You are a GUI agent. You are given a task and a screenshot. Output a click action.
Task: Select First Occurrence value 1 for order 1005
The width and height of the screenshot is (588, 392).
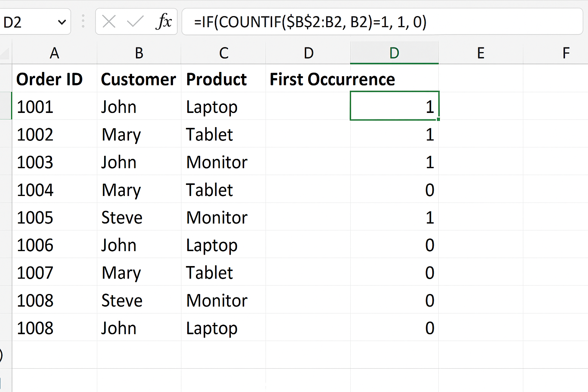[x=394, y=217]
